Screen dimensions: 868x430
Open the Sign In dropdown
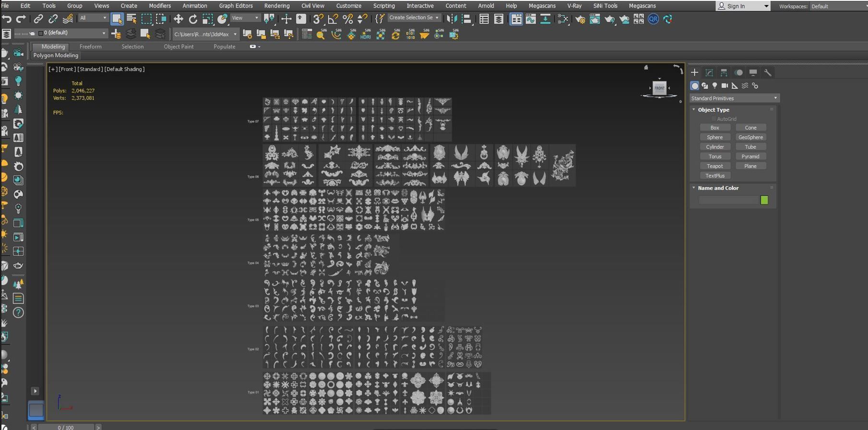pos(743,6)
